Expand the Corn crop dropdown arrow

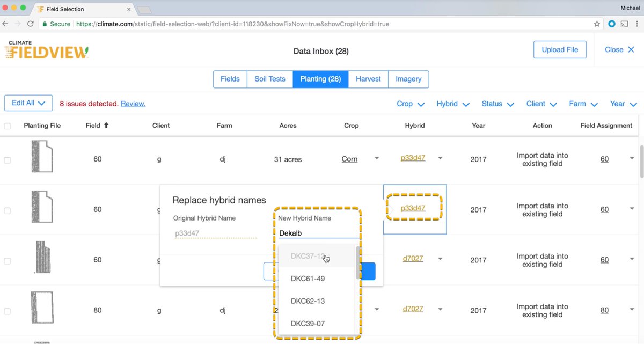pos(376,158)
